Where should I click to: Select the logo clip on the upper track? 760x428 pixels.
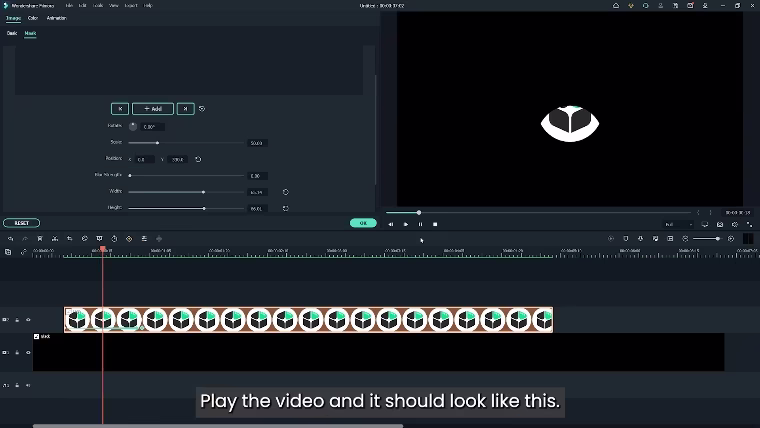tap(308, 320)
